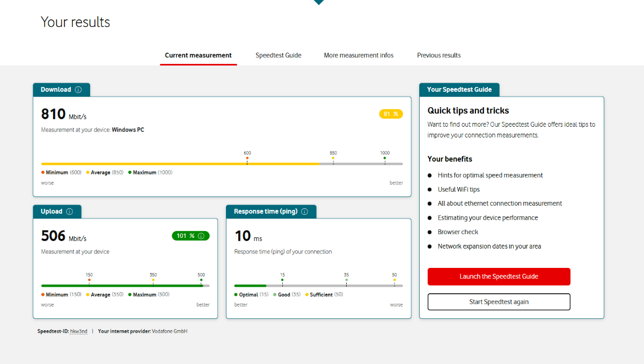Viewport: 644px width, 364px height.
Task: Start Speedtest again
Action: pos(499,302)
